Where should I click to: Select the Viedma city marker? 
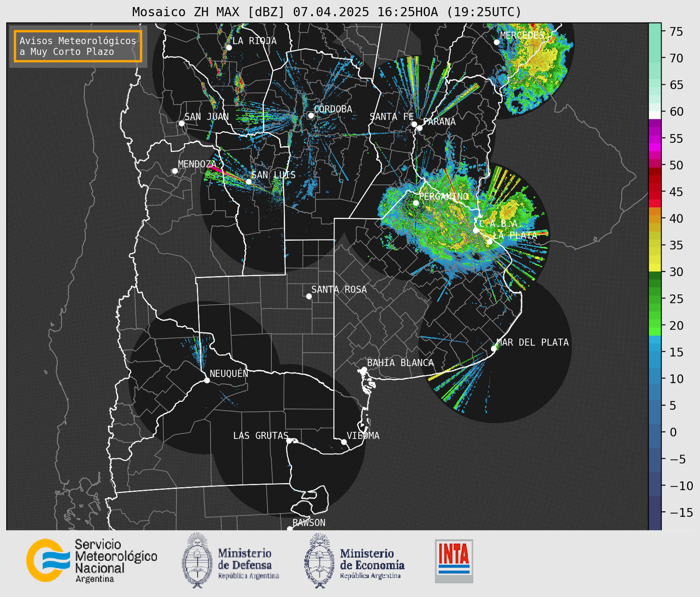point(344,442)
